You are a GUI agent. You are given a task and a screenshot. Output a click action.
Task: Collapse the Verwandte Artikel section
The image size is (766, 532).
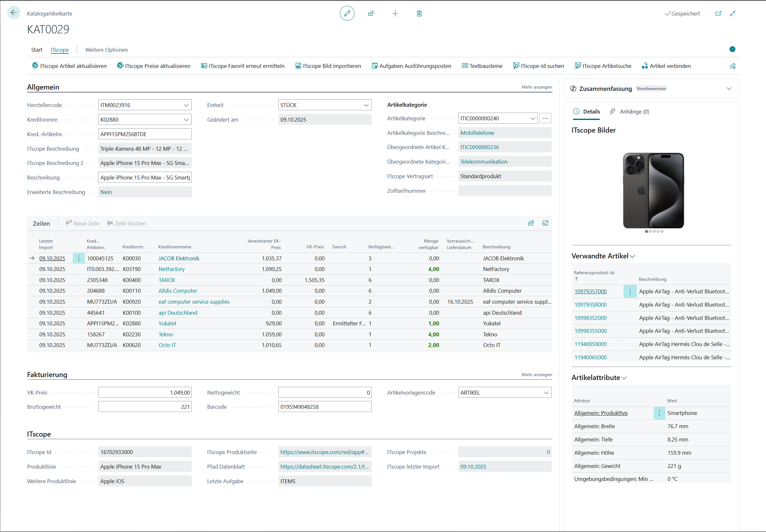tap(633, 256)
